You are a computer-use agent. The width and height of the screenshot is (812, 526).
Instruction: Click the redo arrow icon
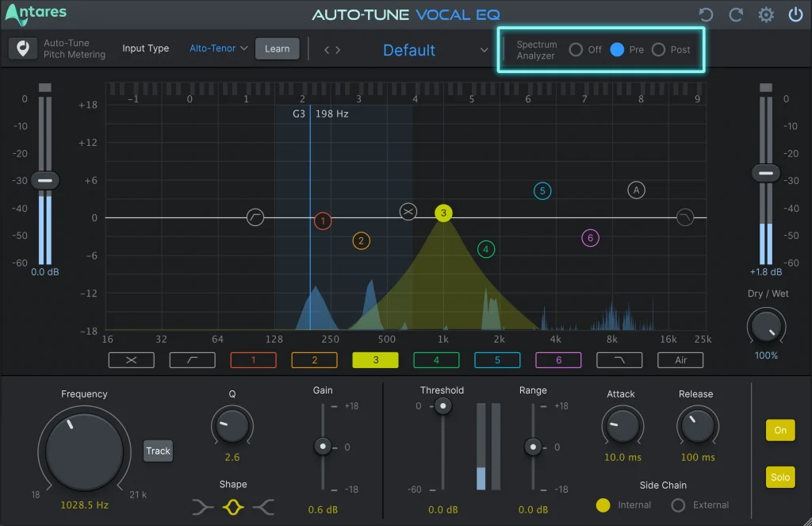click(x=736, y=14)
